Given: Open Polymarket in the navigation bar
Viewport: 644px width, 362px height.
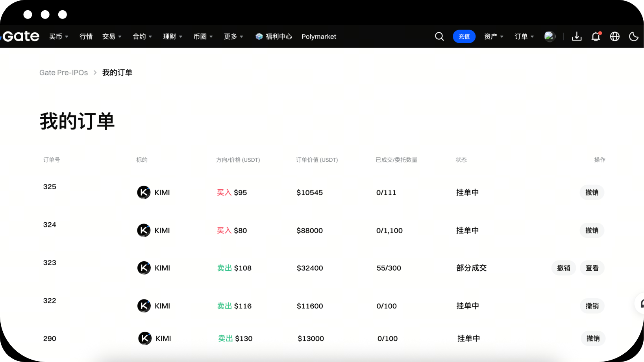Looking at the screenshot, I should (319, 37).
